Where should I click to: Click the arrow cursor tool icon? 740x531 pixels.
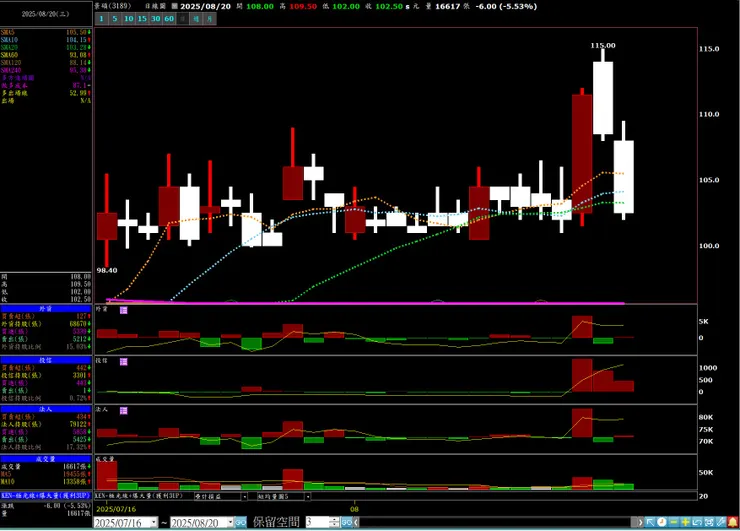650,522
